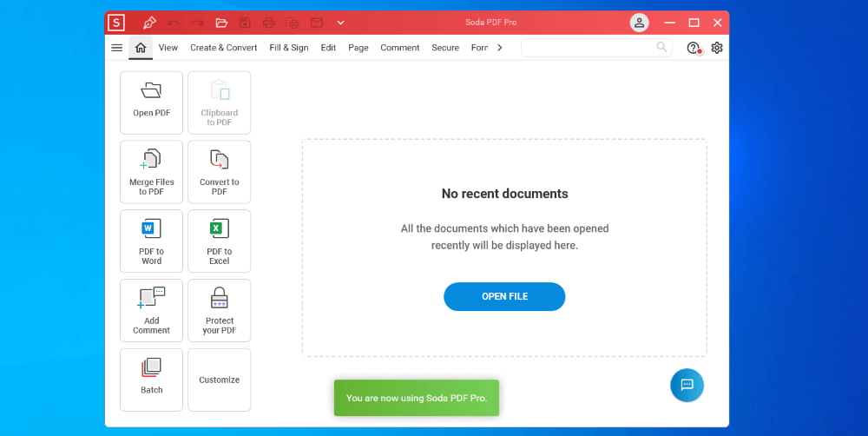Click the Soda PDF logo icon
This screenshot has width=868, height=436.
(116, 23)
